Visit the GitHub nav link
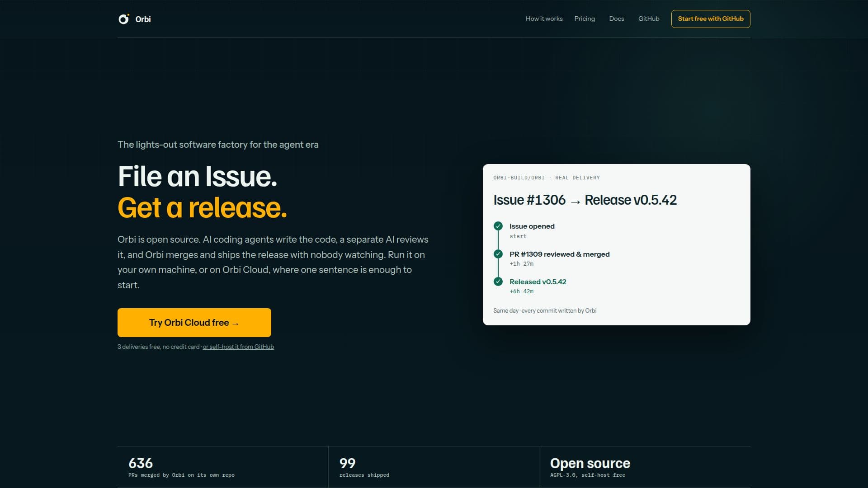868x488 pixels. click(649, 19)
